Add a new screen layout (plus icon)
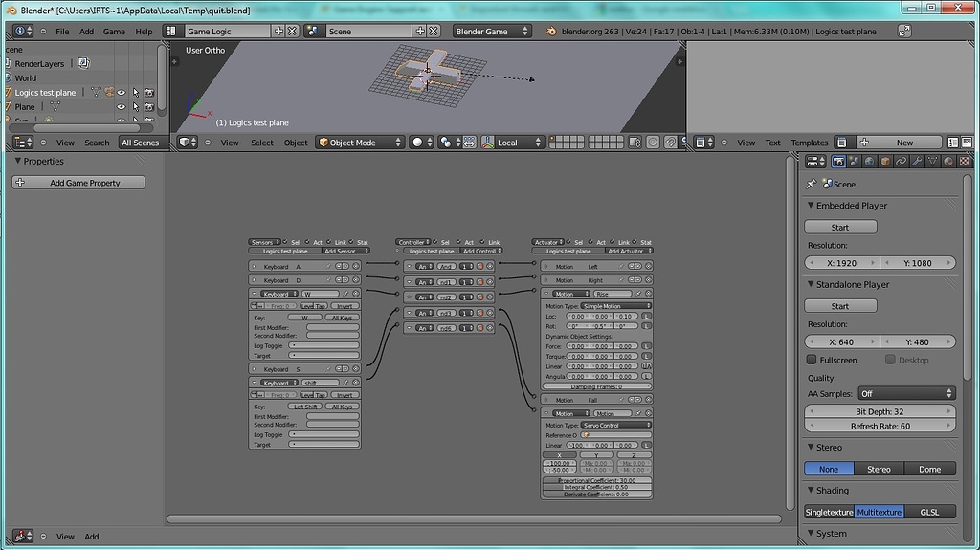980x550 pixels. pos(278,32)
